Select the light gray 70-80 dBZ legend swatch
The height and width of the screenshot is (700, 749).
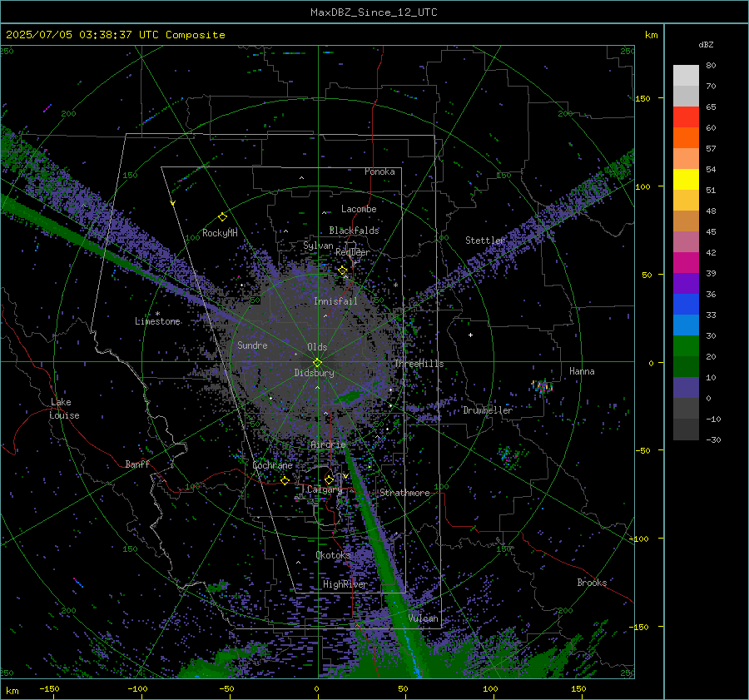click(686, 76)
